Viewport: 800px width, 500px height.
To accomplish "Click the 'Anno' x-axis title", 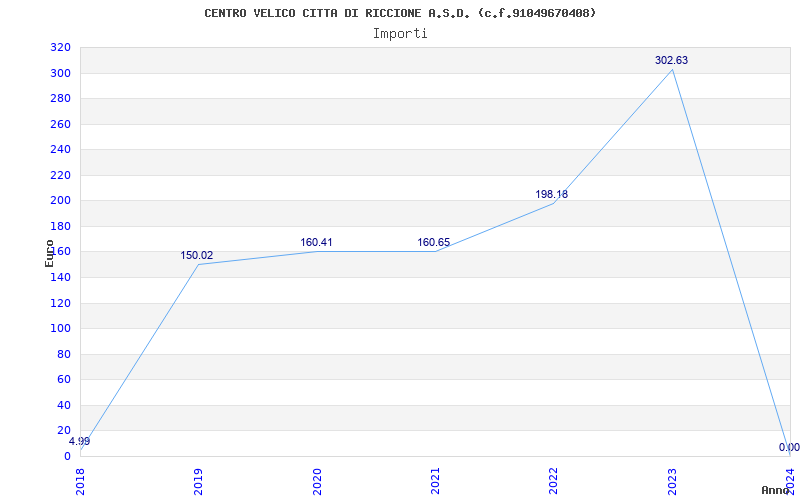I will (x=776, y=490).
